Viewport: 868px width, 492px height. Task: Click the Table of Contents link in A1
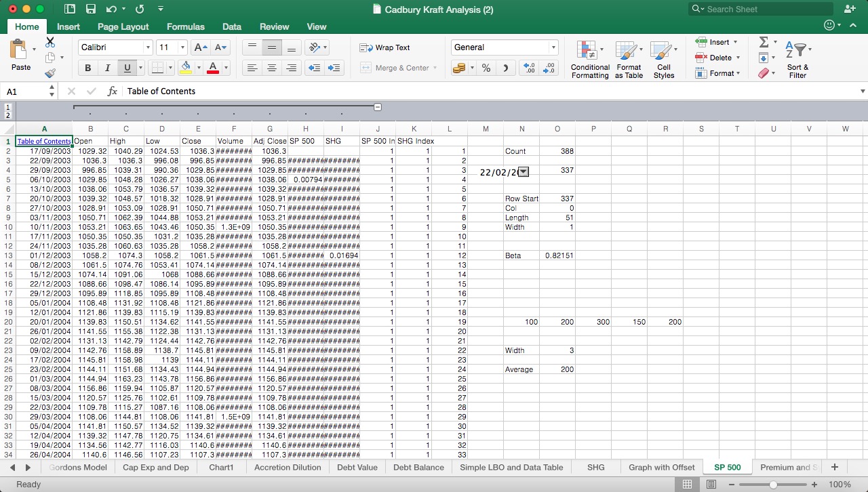[43, 142]
